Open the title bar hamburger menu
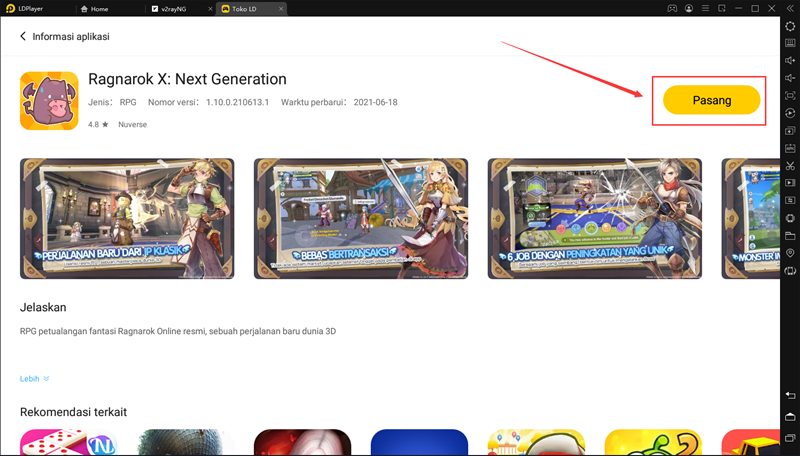800x456 pixels. [706, 8]
